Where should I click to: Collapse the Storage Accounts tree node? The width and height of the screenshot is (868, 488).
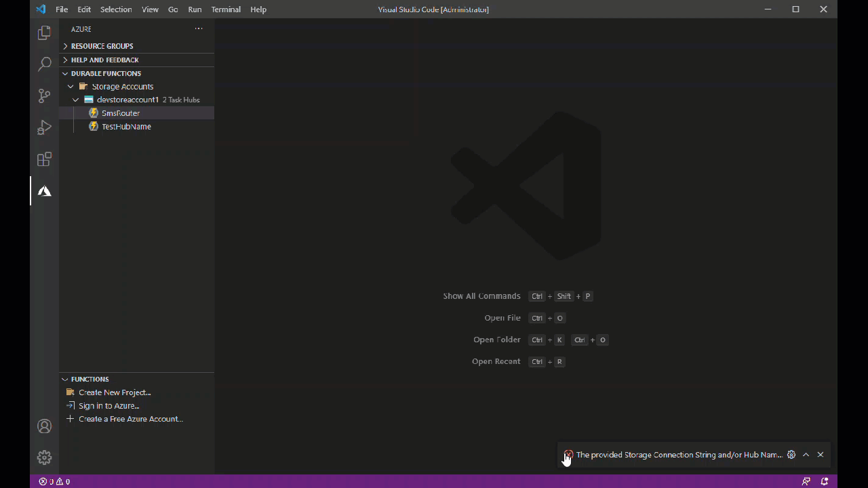[x=71, y=87]
